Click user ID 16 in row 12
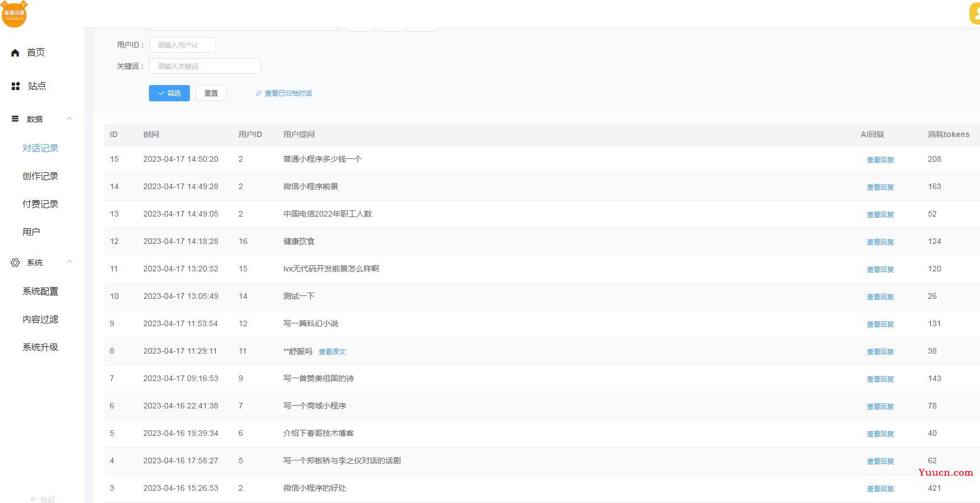The image size is (980, 503). point(243,241)
